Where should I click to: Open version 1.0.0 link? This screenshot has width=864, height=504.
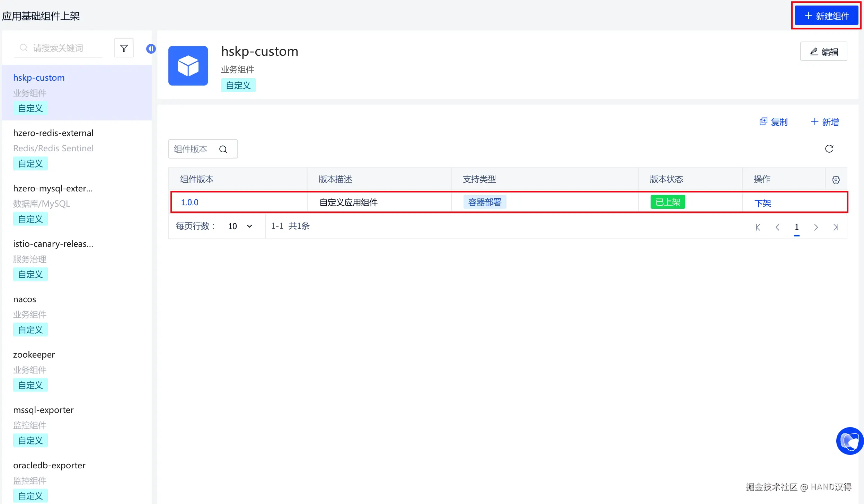[x=189, y=202]
